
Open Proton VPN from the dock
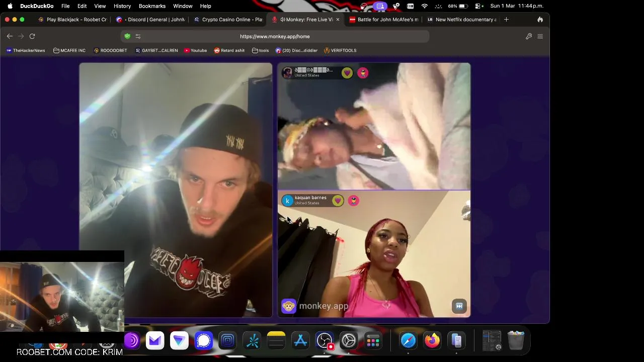179,341
